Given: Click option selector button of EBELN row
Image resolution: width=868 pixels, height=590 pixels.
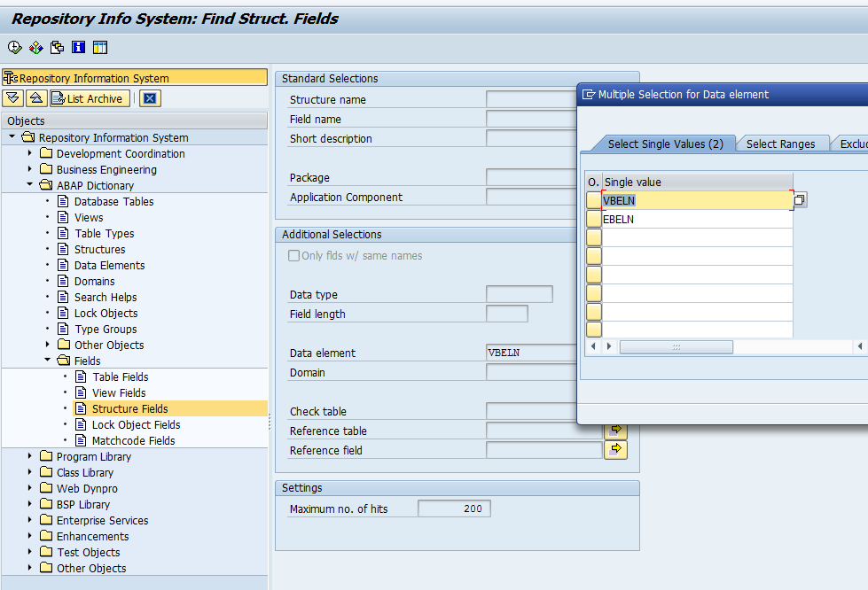Looking at the screenshot, I should point(594,219).
